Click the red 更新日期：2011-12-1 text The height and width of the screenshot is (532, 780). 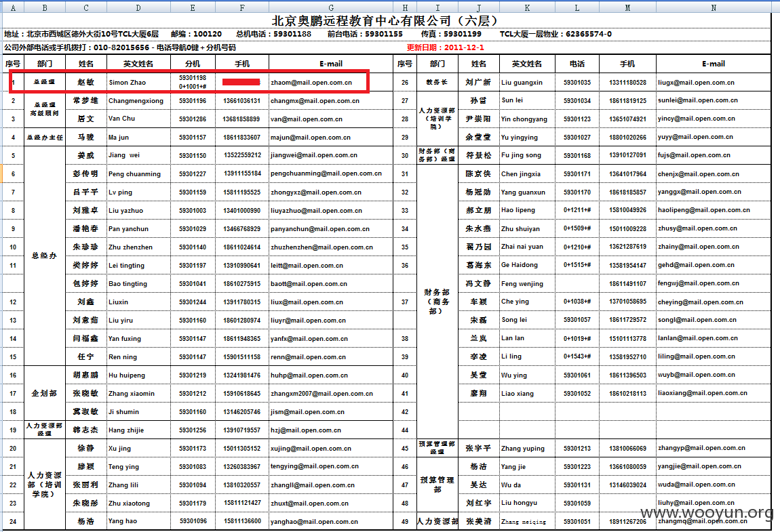tap(445, 47)
